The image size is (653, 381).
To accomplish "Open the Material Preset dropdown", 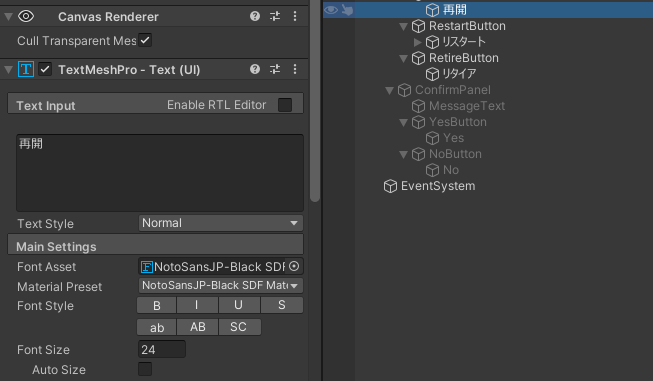I will [220, 286].
